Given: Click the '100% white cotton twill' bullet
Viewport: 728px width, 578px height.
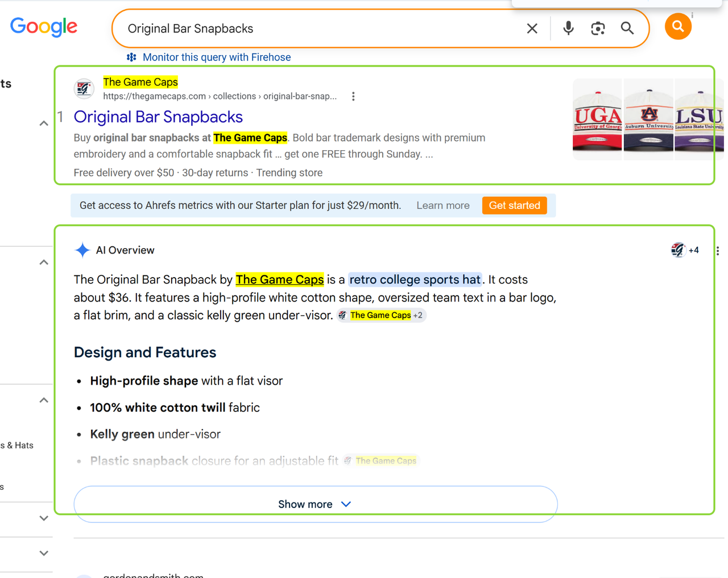Looking at the screenshot, I should point(175,407).
